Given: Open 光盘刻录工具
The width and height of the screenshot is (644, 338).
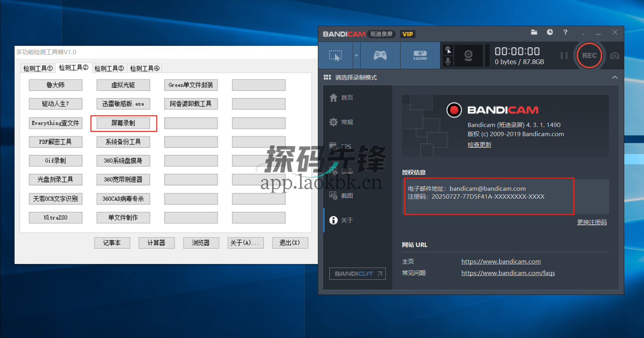Looking at the screenshot, I should (55, 179).
